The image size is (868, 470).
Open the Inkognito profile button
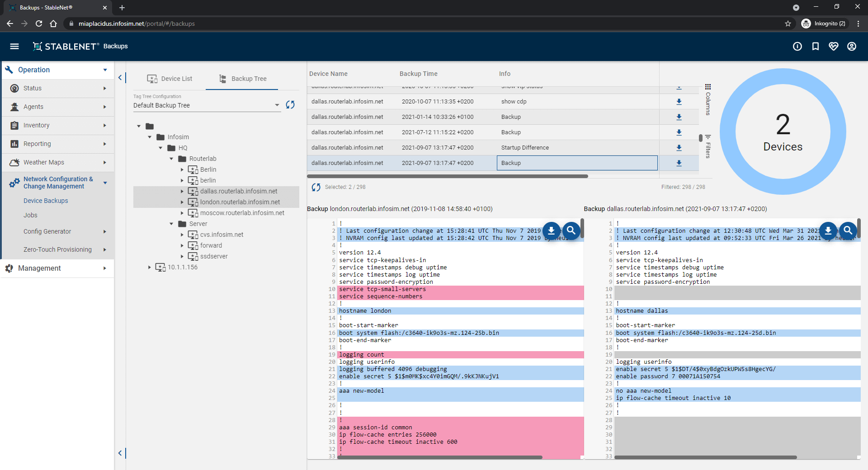point(824,23)
